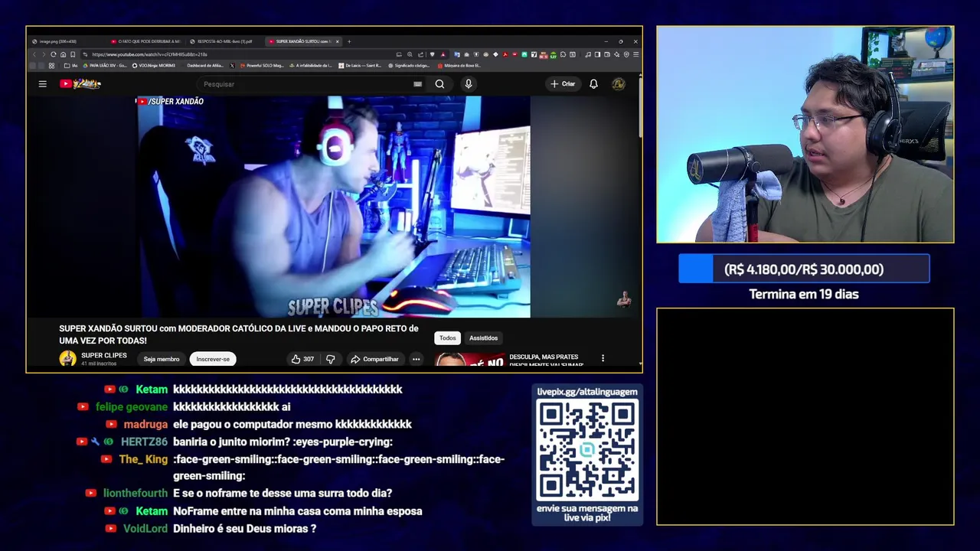Click the page vertical scrollbar
Image resolution: width=980 pixels, height=551 pixels.
639,107
